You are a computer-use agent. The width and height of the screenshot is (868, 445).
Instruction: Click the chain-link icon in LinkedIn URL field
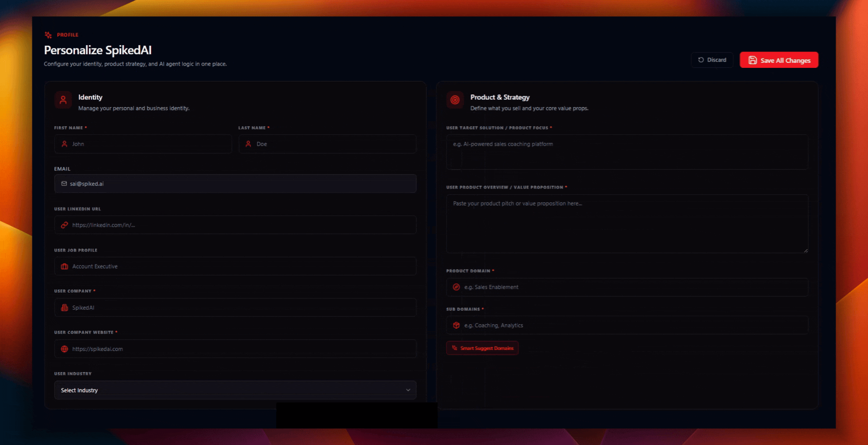point(65,225)
